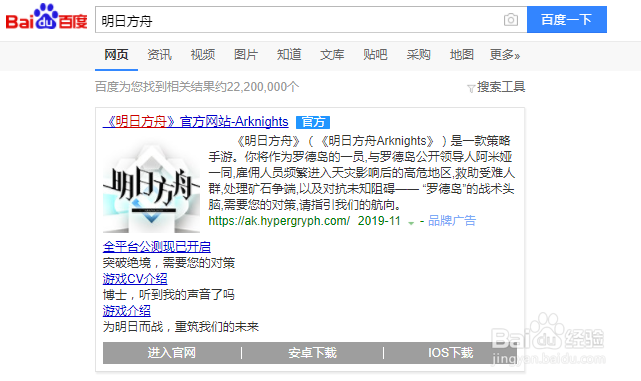The height and width of the screenshot is (381, 641).
Task: Open the 图片 tab
Action: 246,55
